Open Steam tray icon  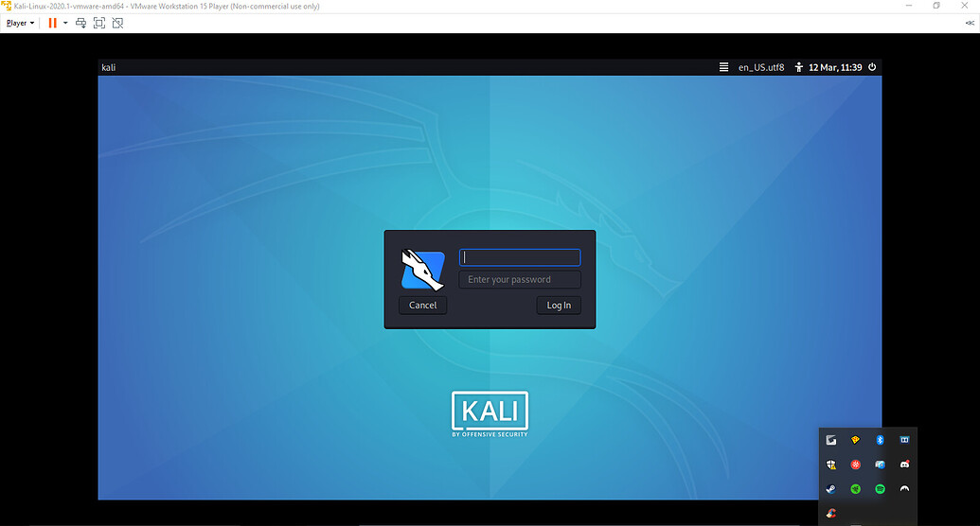coord(830,489)
